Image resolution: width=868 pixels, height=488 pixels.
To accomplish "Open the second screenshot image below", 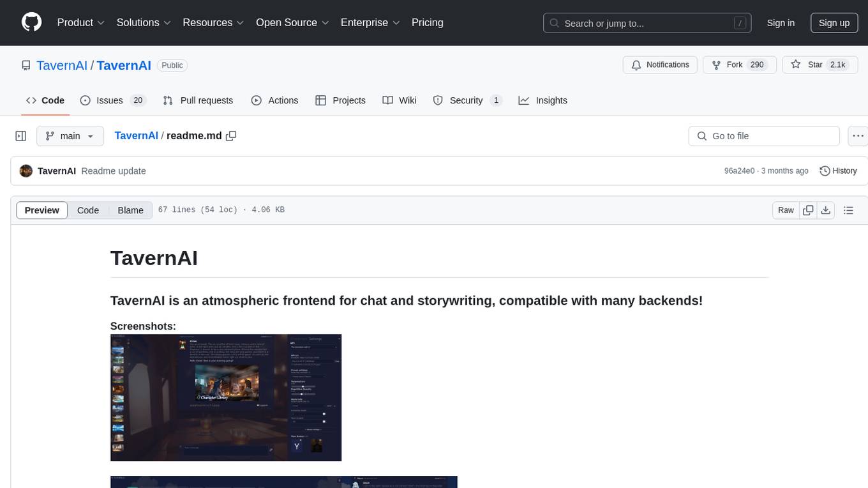I will (x=284, y=482).
